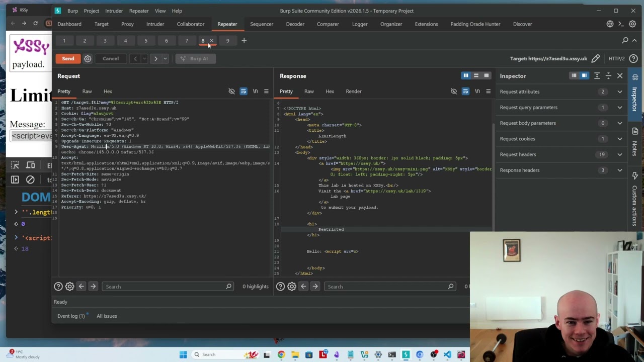Screen dimensions: 644x362
Task: Click response search input field
Action: pyautogui.click(x=390, y=287)
